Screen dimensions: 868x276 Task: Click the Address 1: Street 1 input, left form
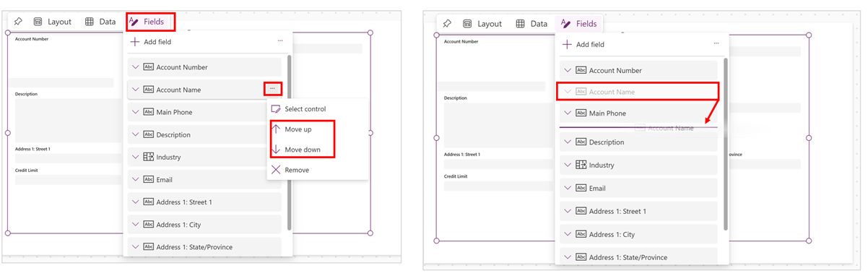(x=69, y=158)
